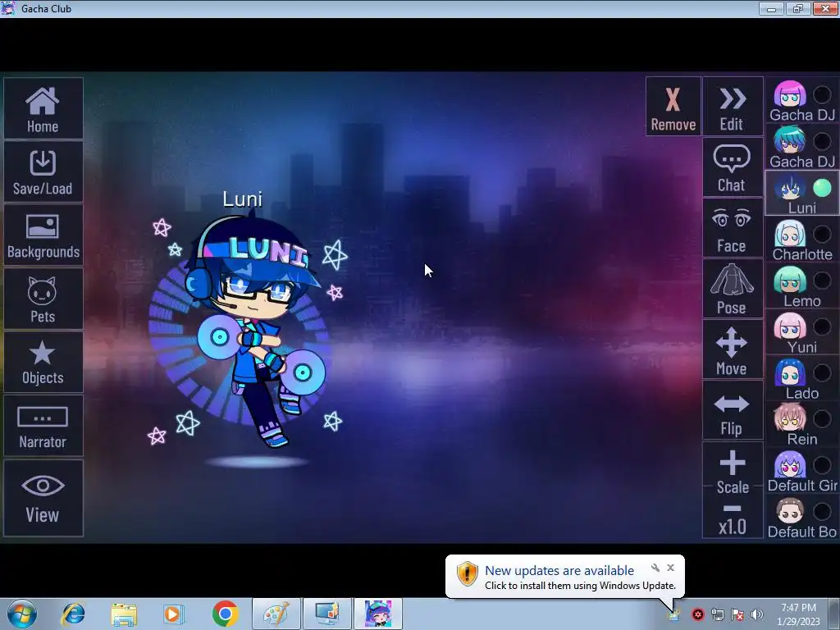Open the Windows Start menu
This screenshot has height=630, width=840.
tap(22, 614)
